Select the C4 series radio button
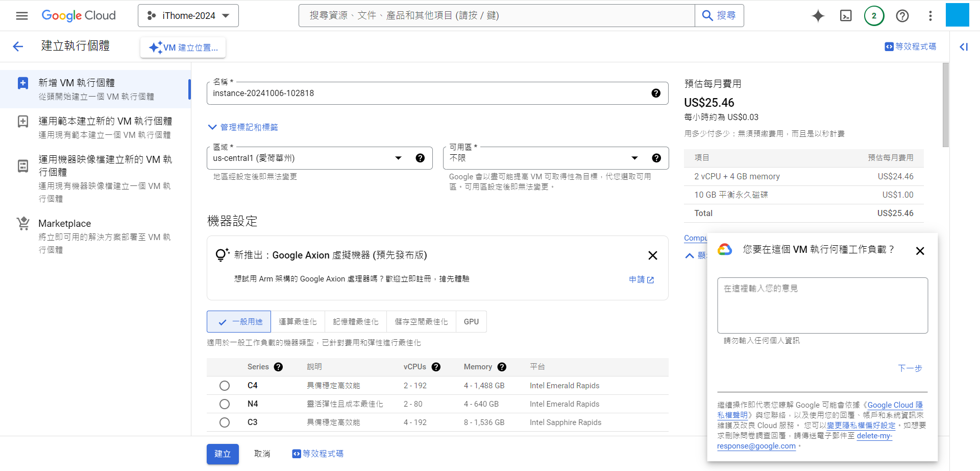The height and width of the screenshot is (471, 980). point(225,386)
